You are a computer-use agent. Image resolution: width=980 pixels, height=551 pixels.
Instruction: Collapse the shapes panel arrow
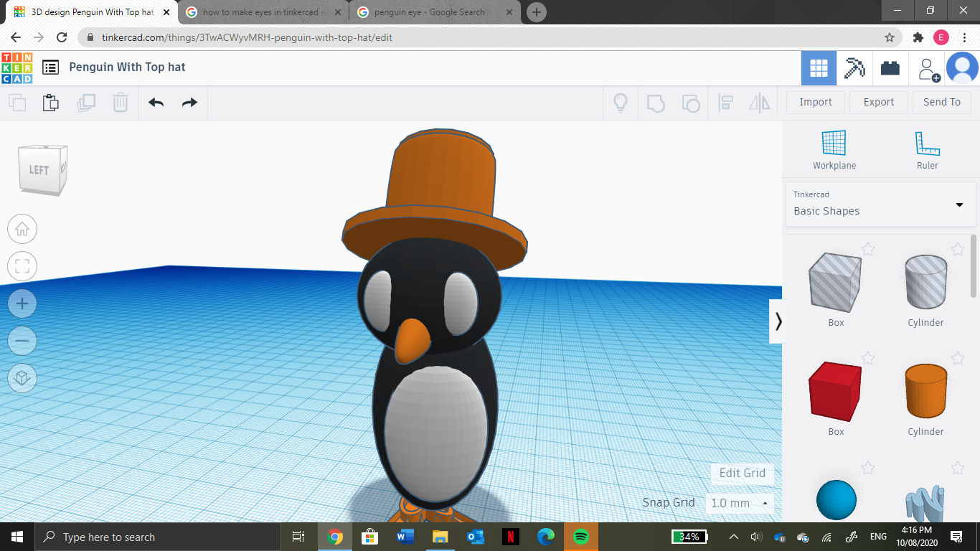click(778, 321)
